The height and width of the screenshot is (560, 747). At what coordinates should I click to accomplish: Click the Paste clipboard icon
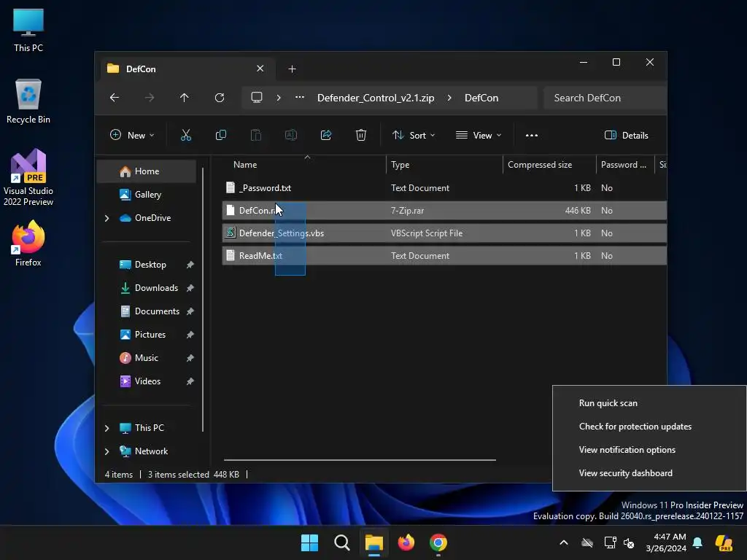[x=256, y=135]
